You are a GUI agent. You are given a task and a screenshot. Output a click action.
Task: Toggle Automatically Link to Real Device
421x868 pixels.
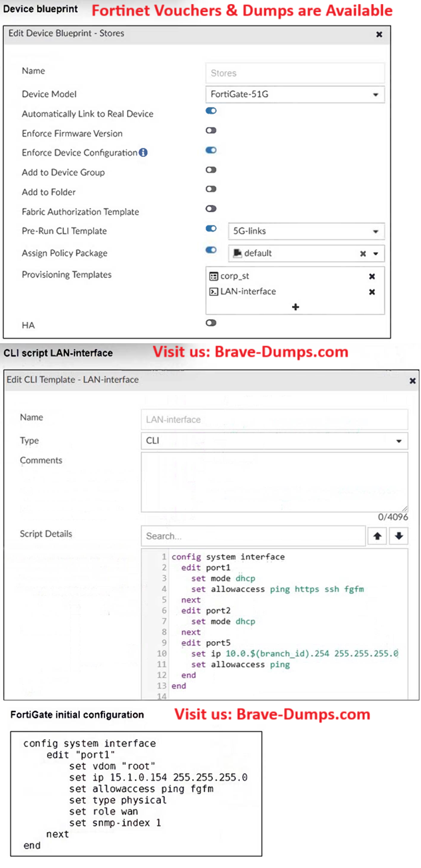[x=211, y=112]
